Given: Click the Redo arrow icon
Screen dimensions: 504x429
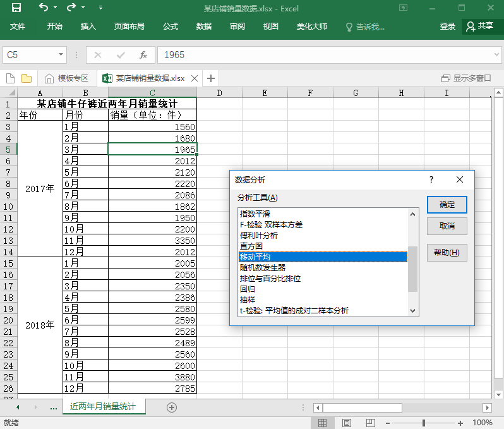Looking at the screenshot, I should [x=71, y=8].
